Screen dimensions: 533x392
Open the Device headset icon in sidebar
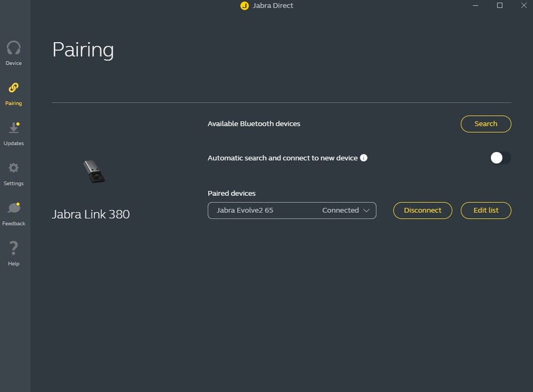point(13,48)
